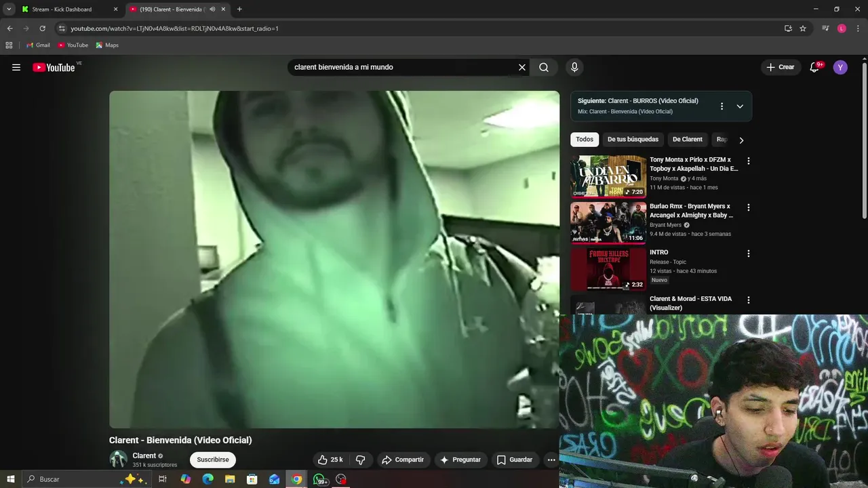Install or cast from address bar icon
The width and height of the screenshot is (868, 488).
click(788, 28)
